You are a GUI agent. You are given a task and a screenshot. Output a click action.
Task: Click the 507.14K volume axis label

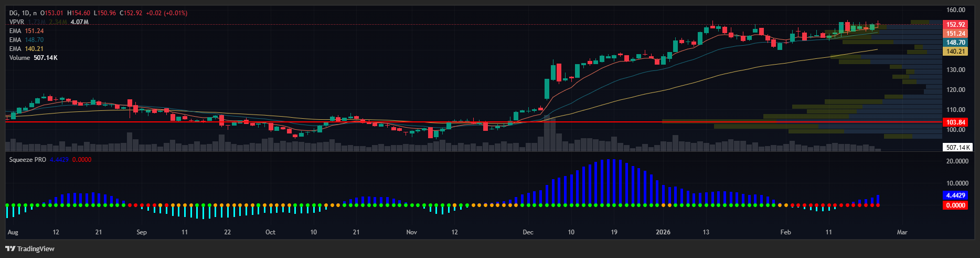pos(957,148)
